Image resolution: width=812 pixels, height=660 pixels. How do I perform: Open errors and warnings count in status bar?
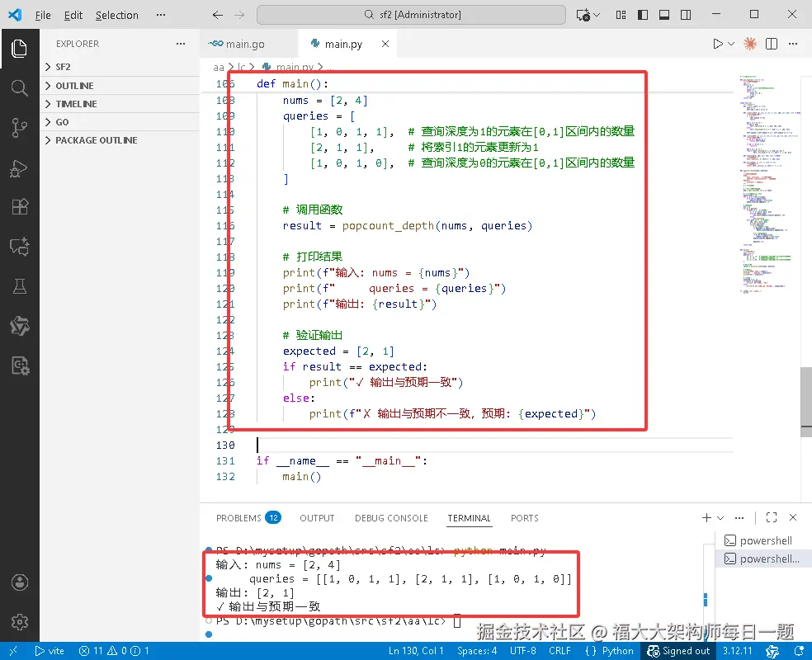coord(114,651)
